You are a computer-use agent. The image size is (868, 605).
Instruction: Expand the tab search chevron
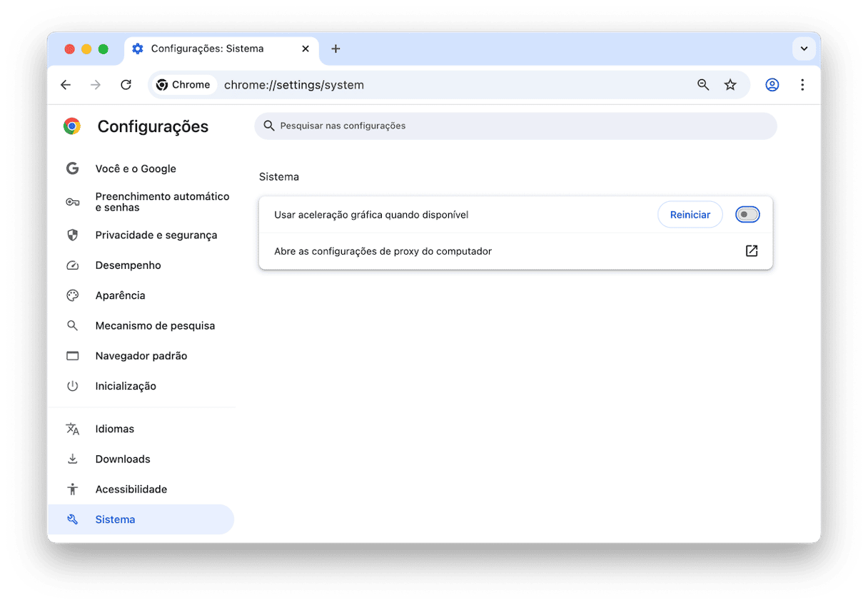[x=804, y=49]
